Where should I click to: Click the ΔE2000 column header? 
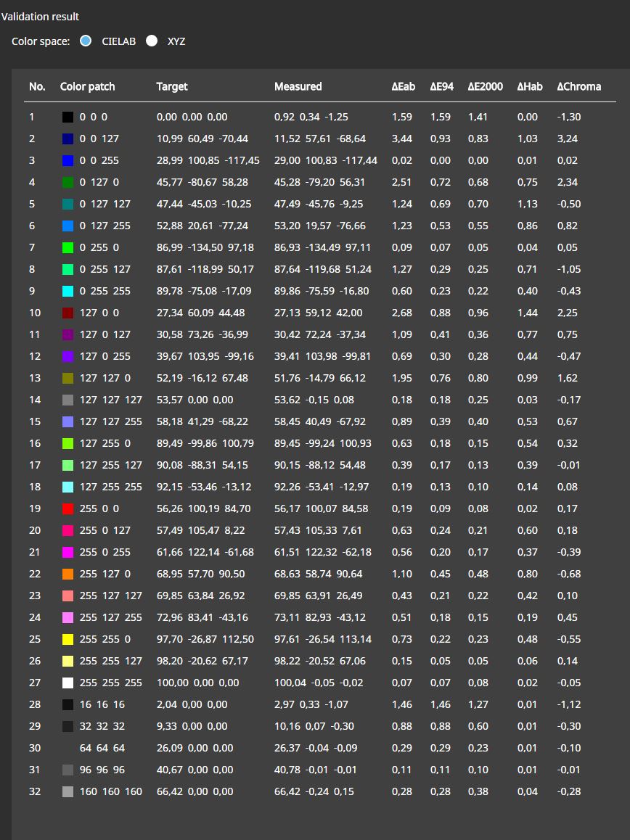[x=486, y=86]
